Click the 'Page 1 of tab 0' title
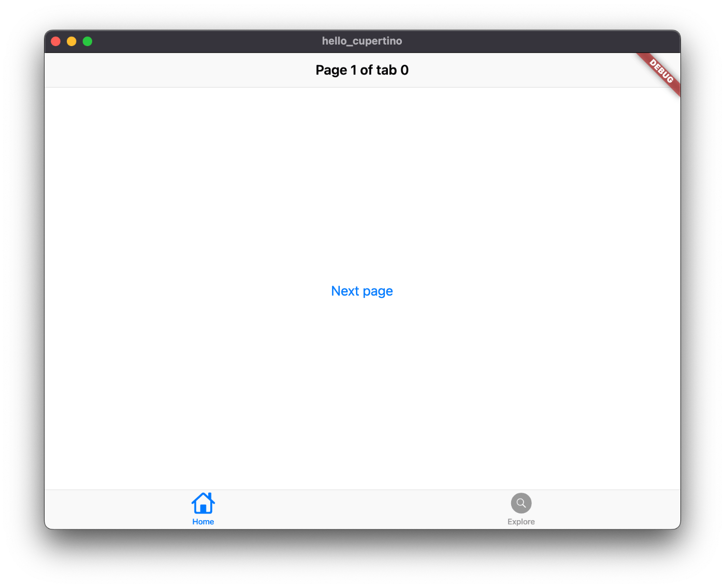 pyautogui.click(x=362, y=70)
